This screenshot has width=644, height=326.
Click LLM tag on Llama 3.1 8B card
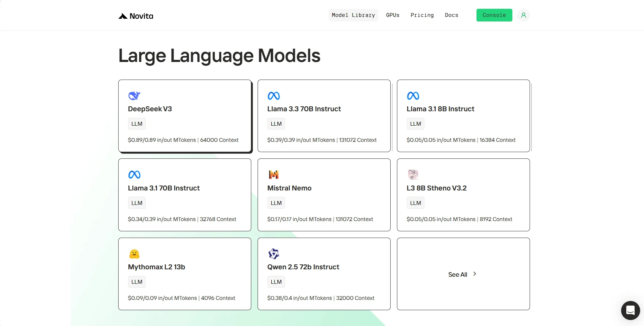coord(416,124)
